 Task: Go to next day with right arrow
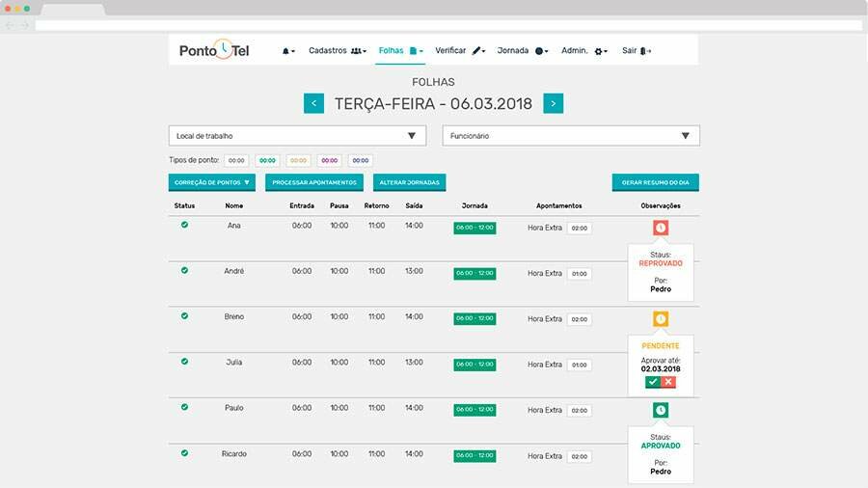tap(553, 103)
